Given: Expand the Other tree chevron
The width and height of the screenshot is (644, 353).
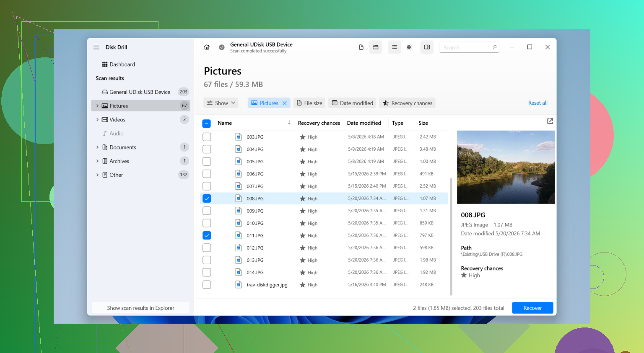Looking at the screenshot, I should click(97, 175).
